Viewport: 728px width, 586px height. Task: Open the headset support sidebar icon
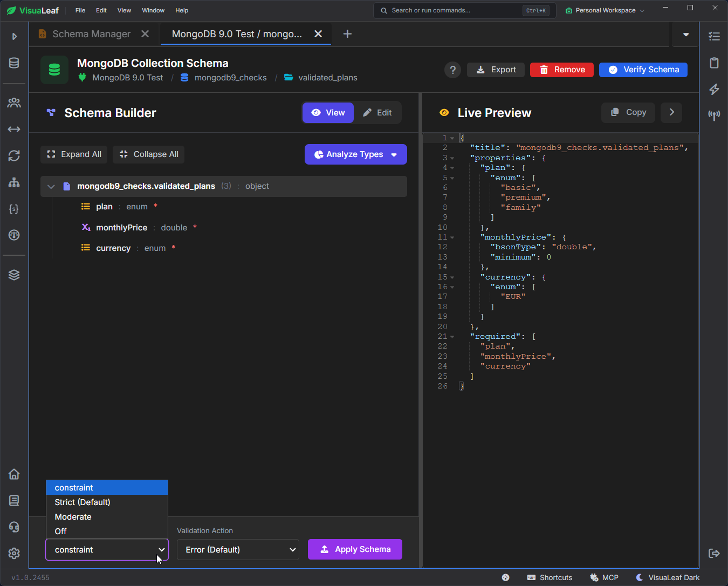point(14,527)
